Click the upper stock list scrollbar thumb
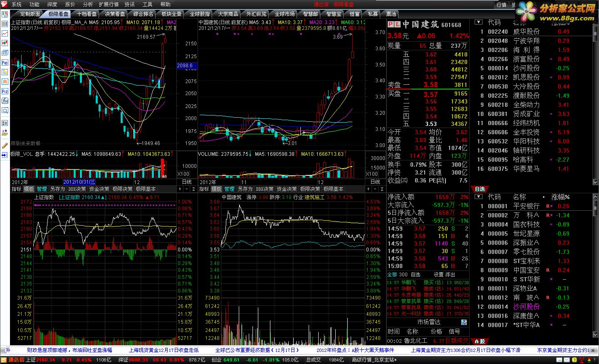The height and width of the screenshot is (364, 599). click(x=595, y=33)
